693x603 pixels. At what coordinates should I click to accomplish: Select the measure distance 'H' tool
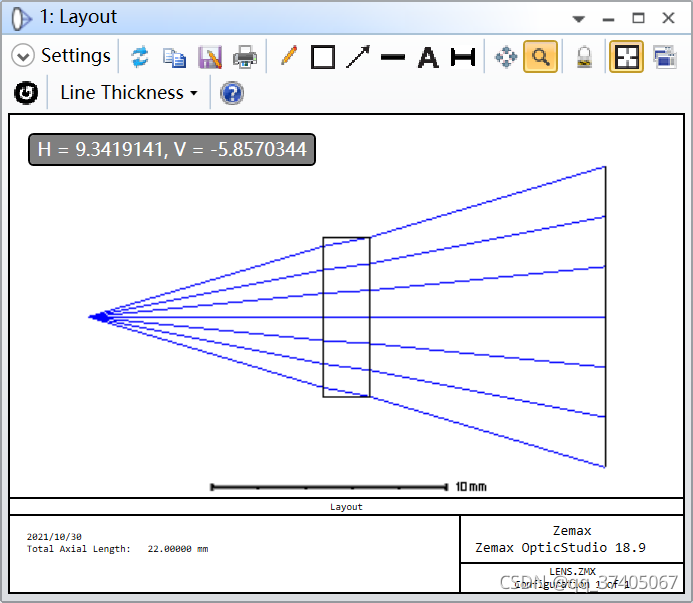click(463, 57)
